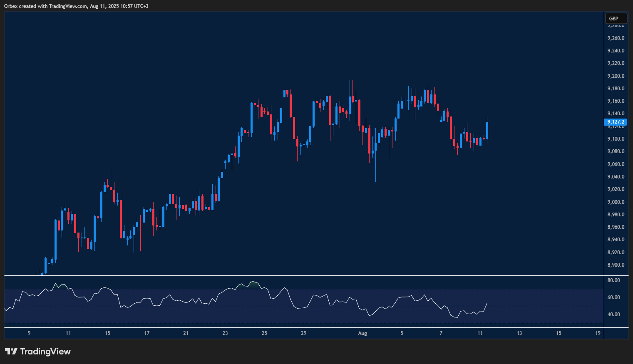Click the 9,020.0 price axis label
633x364 pixels.
click(x=616, y=189)
